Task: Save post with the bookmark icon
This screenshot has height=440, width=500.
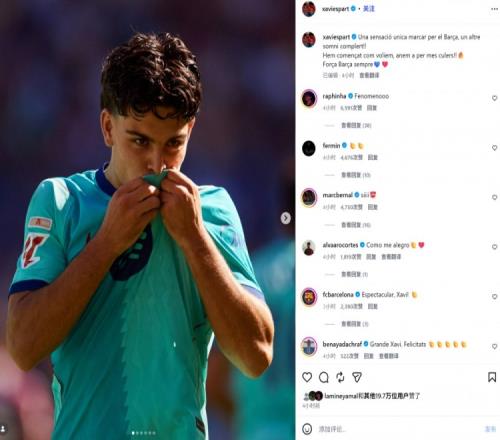Action: pos(492,377)
